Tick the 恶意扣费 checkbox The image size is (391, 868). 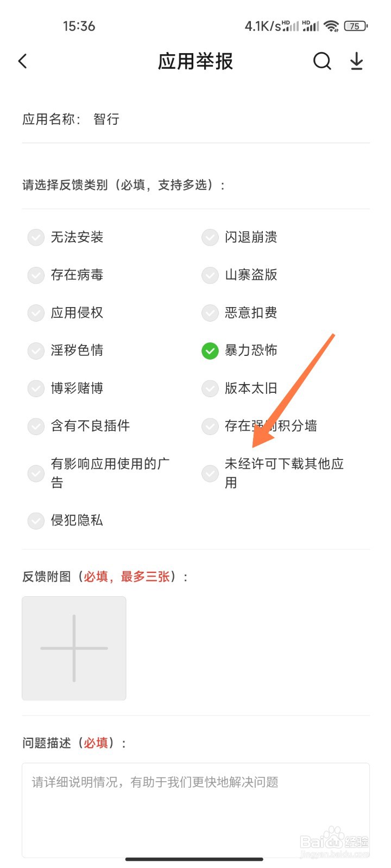coord(210,313)
